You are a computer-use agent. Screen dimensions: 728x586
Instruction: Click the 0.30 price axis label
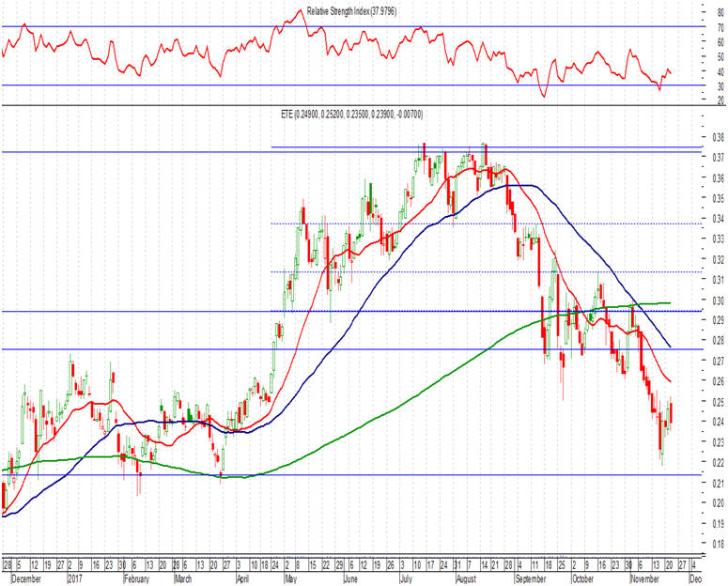click(x=719, y=300)
